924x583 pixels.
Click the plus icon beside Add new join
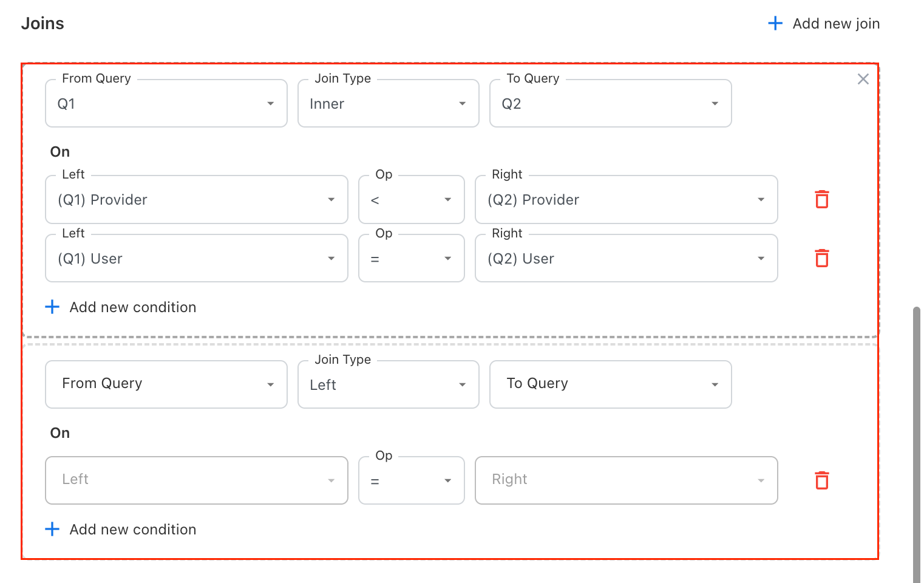pos(775,24)
